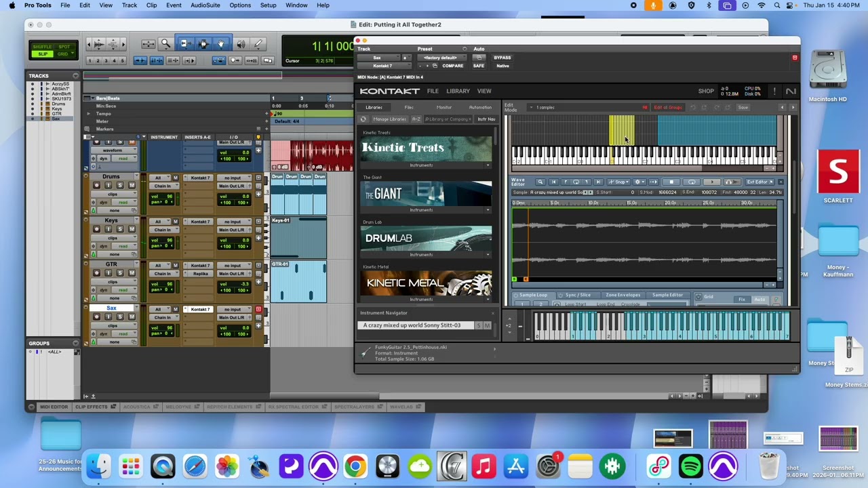Image resolution: width=868 pixels, height=488 pixels.
Task: Expand the Tempo ruler
Action: (x=88, y=114)
